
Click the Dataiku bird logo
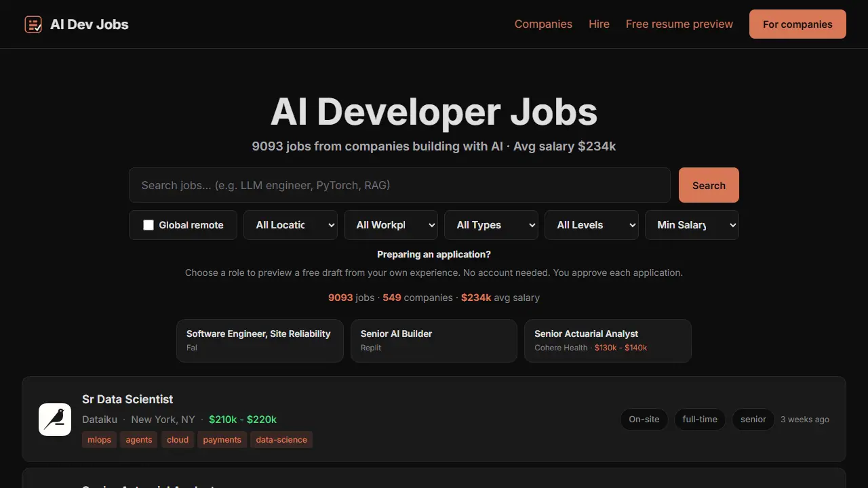click(55, 420)
